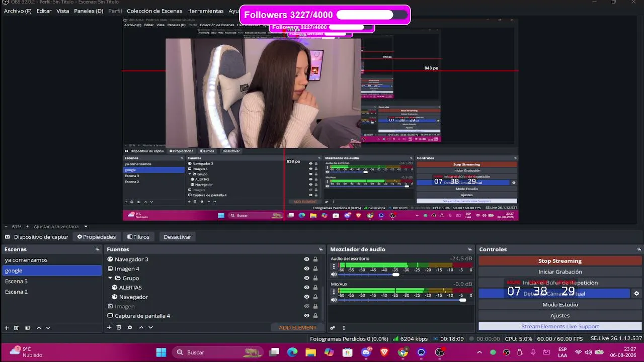Collapse the Grupo source group
This screenshot has width=644, height=362.
[x=110, y=278]
